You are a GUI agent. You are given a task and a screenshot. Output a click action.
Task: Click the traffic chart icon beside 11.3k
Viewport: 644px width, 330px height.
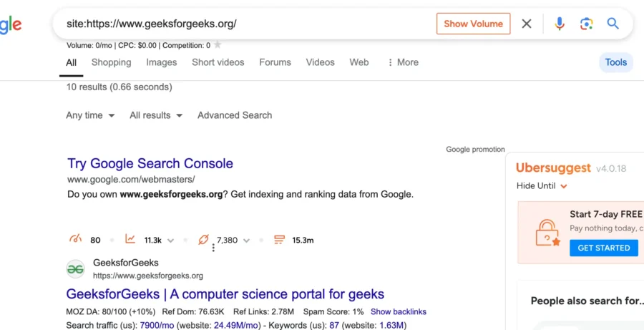coord(130,239)
